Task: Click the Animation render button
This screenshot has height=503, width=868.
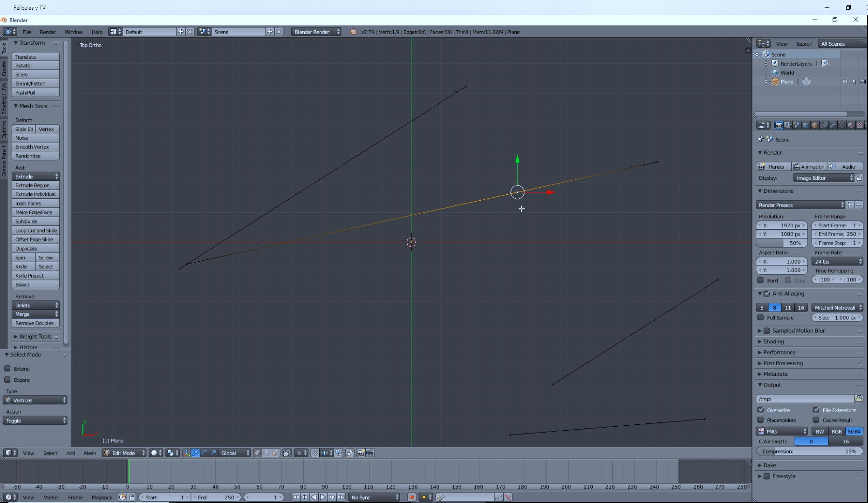Action: coord(809,166)
